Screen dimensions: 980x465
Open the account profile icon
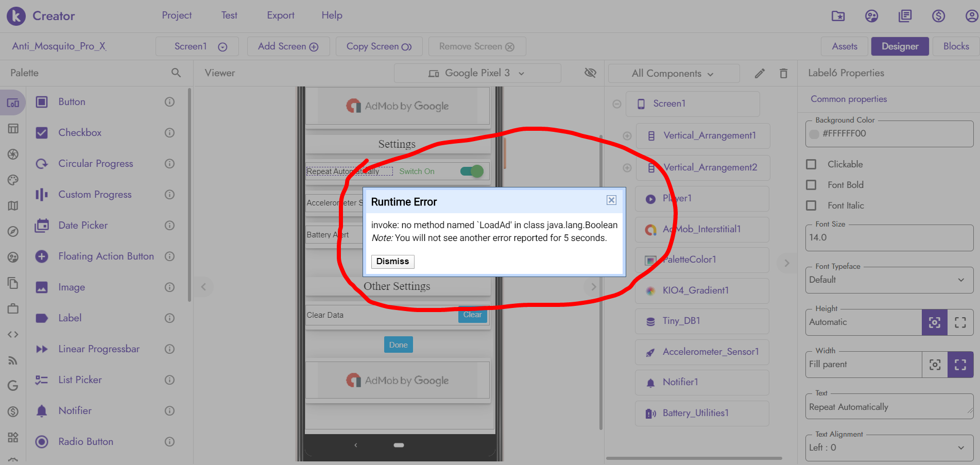click(971, 16)
